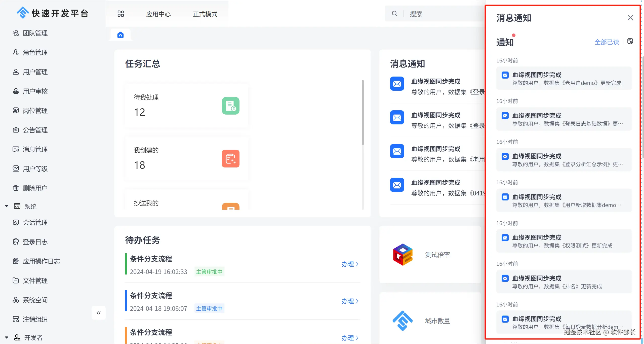This screenshot has width=644, height=344.
Task: Mark all notifications read via 全部已读
Action: (x=607, y=42)
